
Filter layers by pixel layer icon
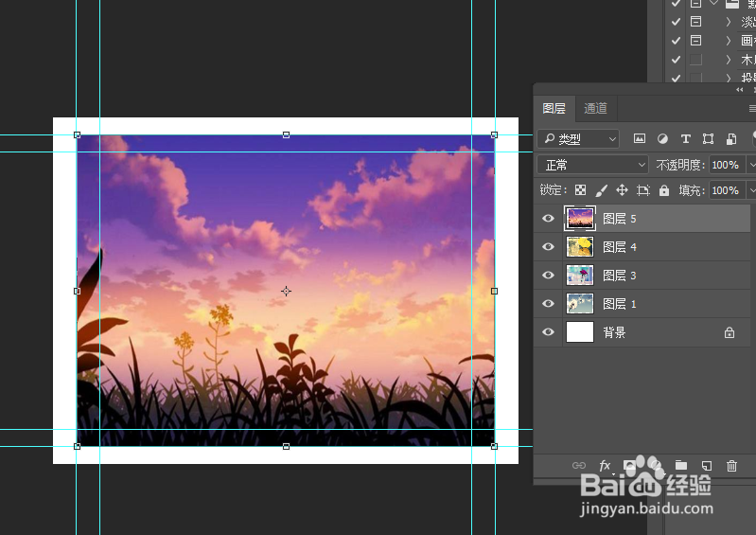tap(640, 139)
